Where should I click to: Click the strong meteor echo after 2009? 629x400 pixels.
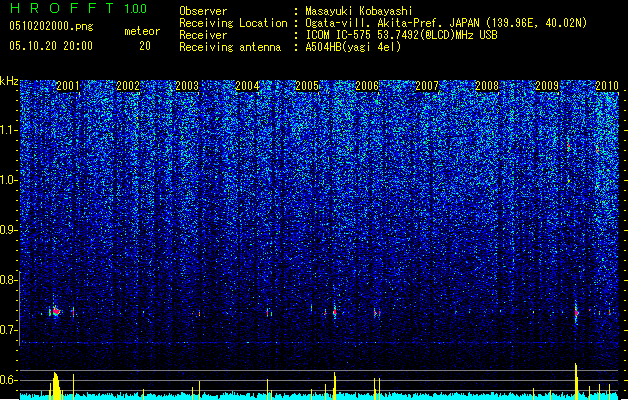tap(576, 312)
